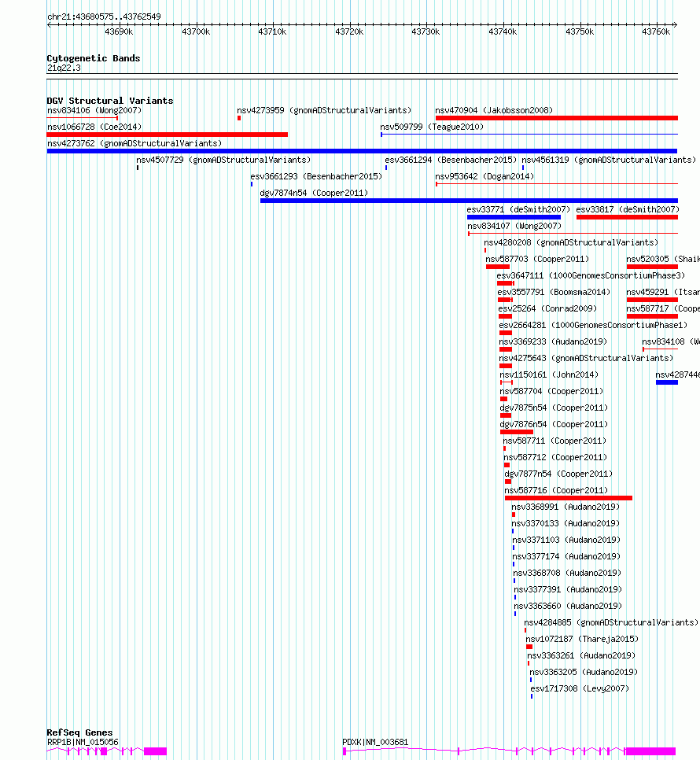Select esv3661293 (Besenbacher2015) label
The height and width of the screenshot is (760, 700).
(x=316, y=176)
